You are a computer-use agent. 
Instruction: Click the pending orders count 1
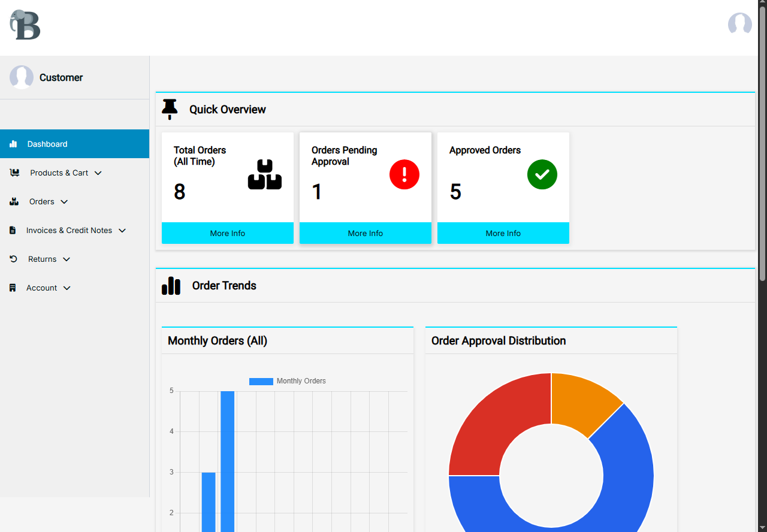[x=317, y=192]
